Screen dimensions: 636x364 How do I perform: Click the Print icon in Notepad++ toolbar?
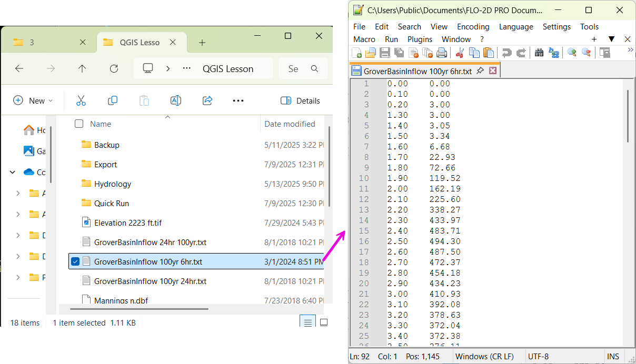click(442, 53)
